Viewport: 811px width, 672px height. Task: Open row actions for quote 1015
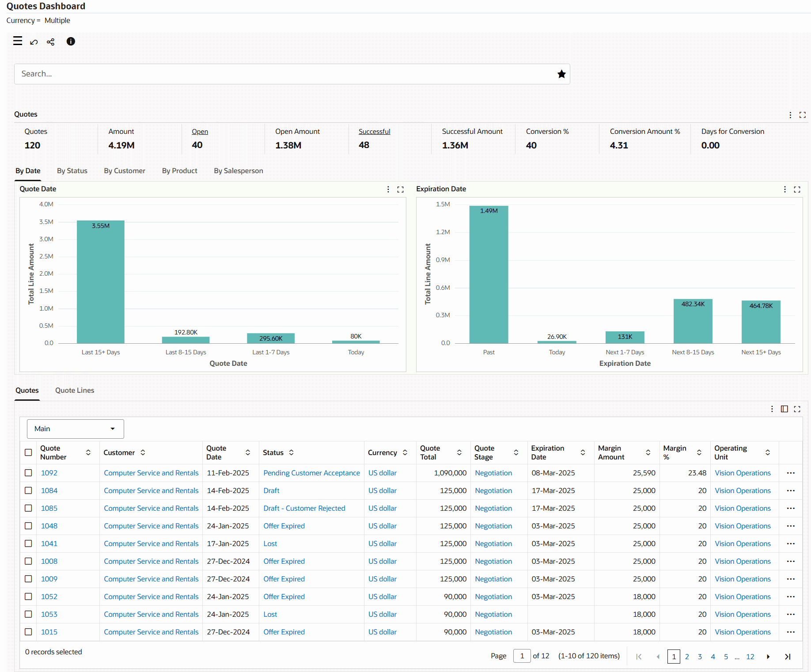click(791, 632)
